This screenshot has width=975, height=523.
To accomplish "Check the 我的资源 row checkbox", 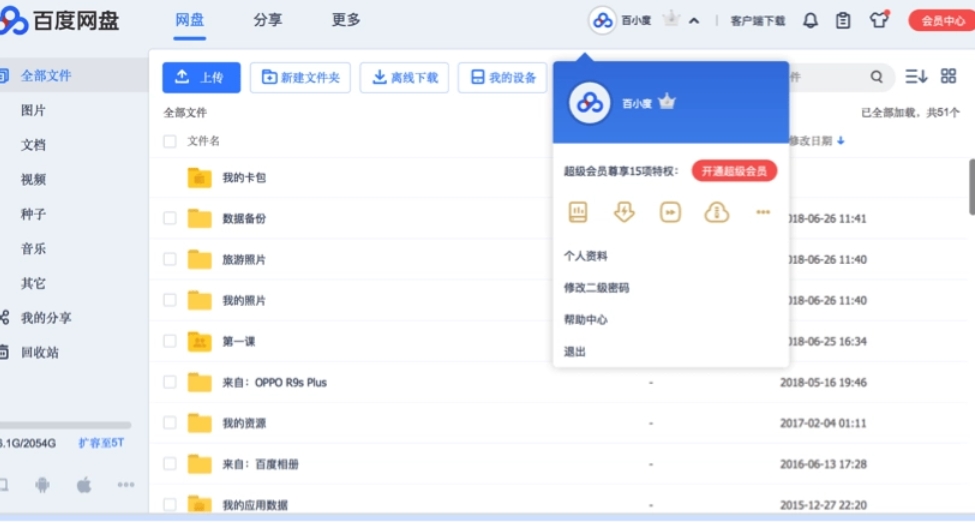I will (170, 423).
